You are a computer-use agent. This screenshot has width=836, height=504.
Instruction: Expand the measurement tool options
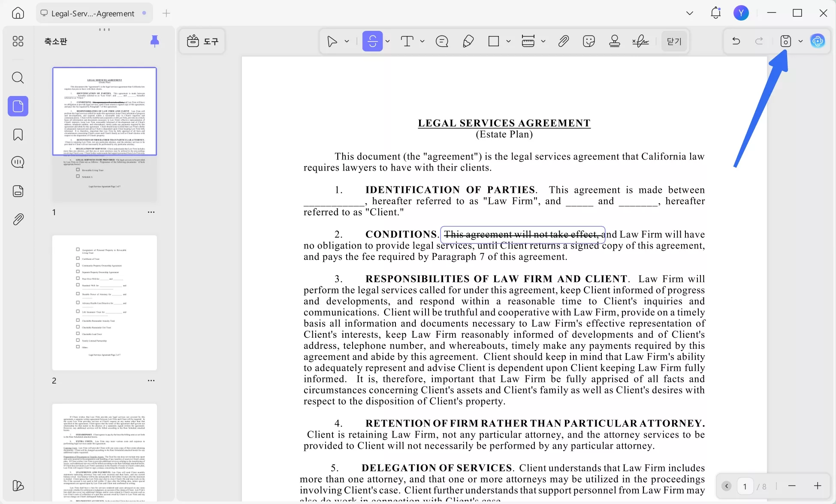543,41
